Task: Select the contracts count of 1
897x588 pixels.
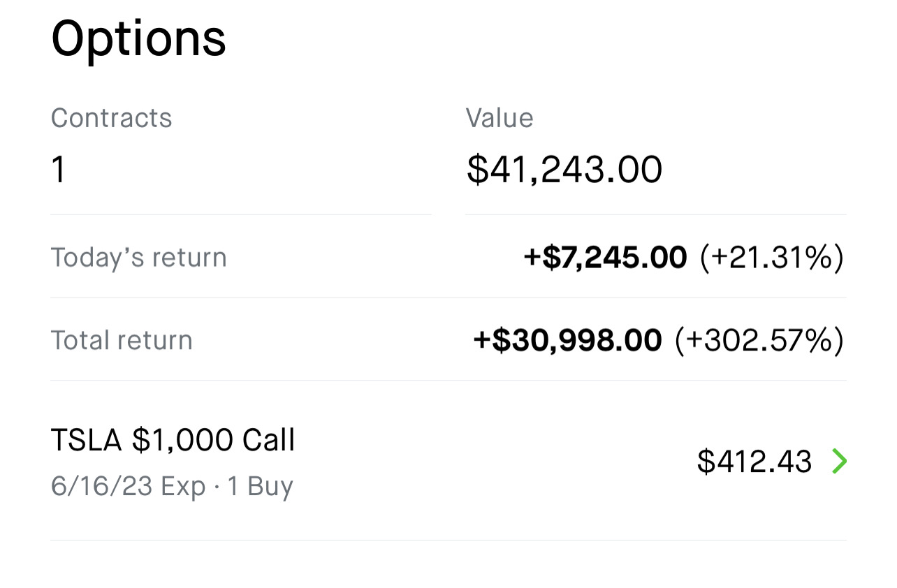Action: 59,170
